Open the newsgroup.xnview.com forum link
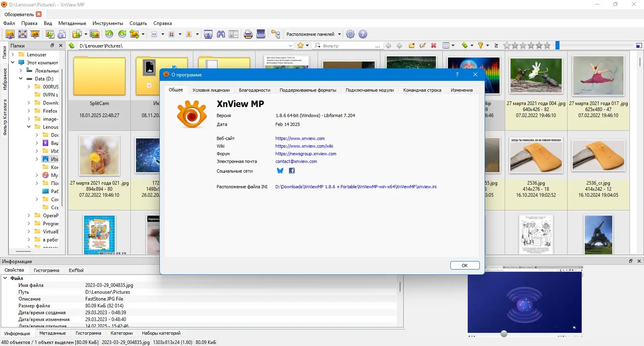The height and width of the screenshot is (346, 644). point(306,154)
